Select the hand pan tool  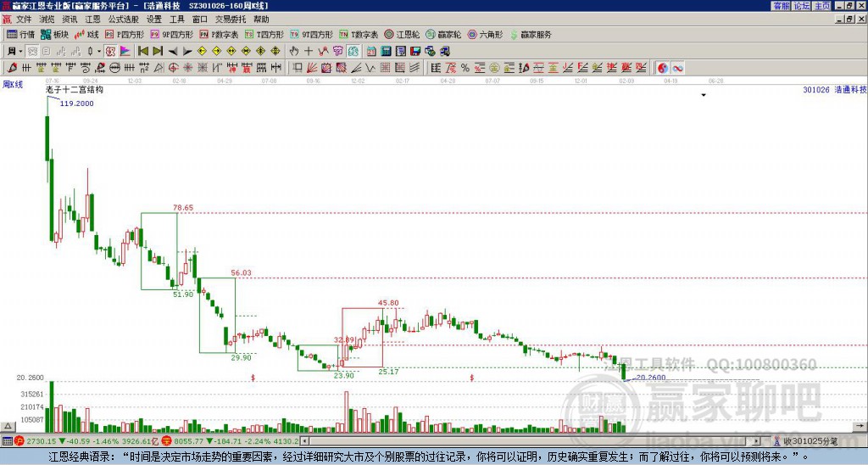pyautogui.click(x=294, y=52)
